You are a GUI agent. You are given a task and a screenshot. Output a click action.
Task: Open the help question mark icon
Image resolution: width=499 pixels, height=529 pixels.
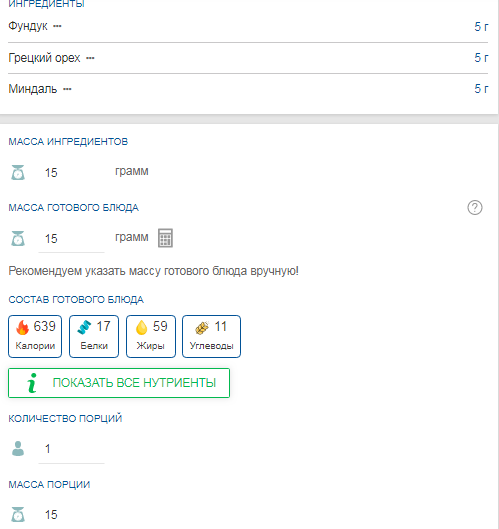(x=475, y=207)
